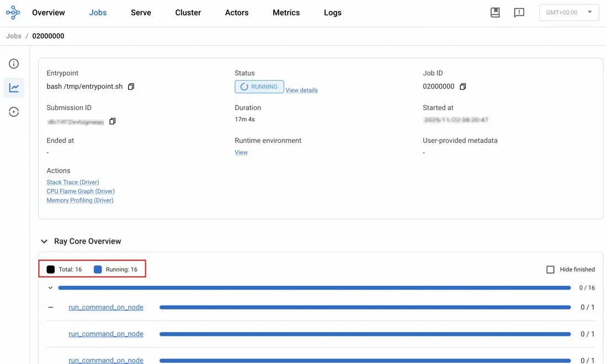Collapse the overall task progress row
Viewport: 606px width, 364px height.
coord(50,288)
